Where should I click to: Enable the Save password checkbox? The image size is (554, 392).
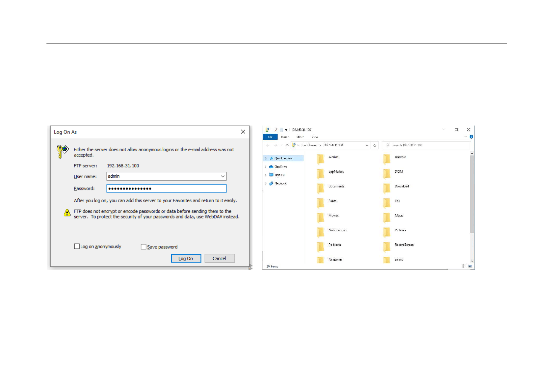[x=144, y=247]
